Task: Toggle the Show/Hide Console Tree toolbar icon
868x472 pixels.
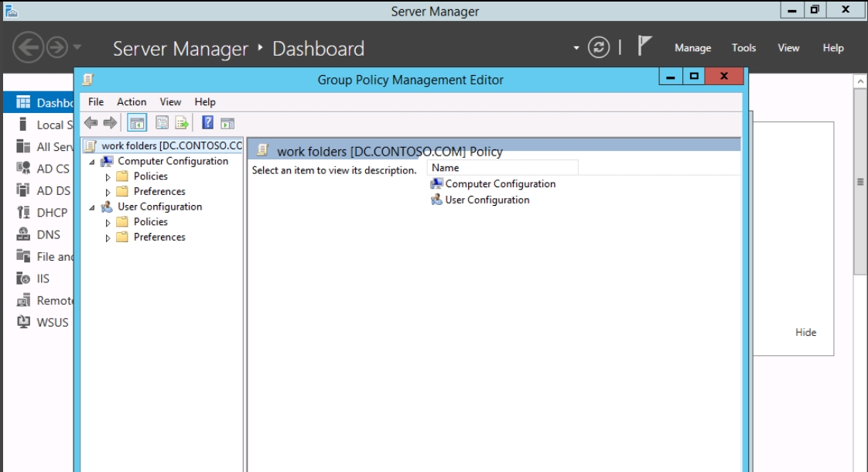Action: (137, 123)
